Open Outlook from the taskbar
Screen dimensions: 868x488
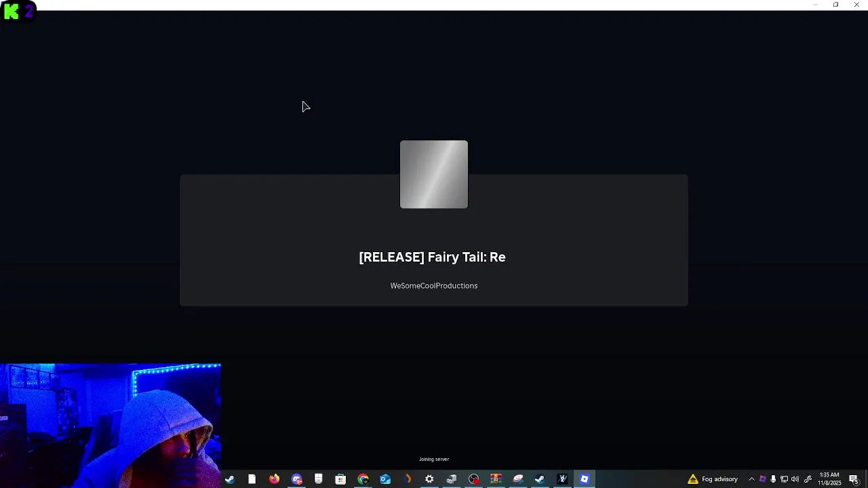point(384,479)
